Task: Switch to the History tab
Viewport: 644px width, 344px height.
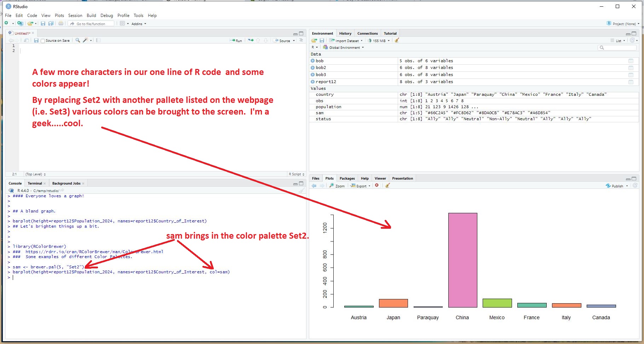Action: click(x=345, y=34)
